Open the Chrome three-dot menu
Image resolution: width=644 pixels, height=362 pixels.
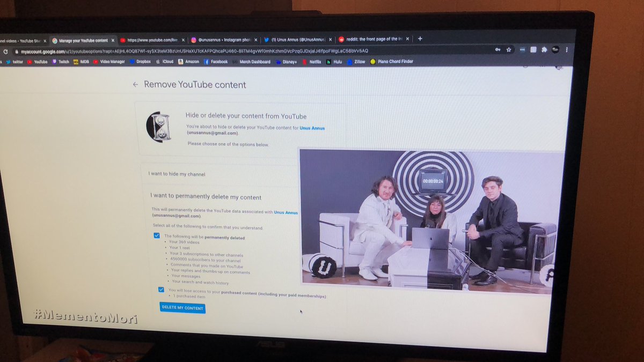pos(567,49)
